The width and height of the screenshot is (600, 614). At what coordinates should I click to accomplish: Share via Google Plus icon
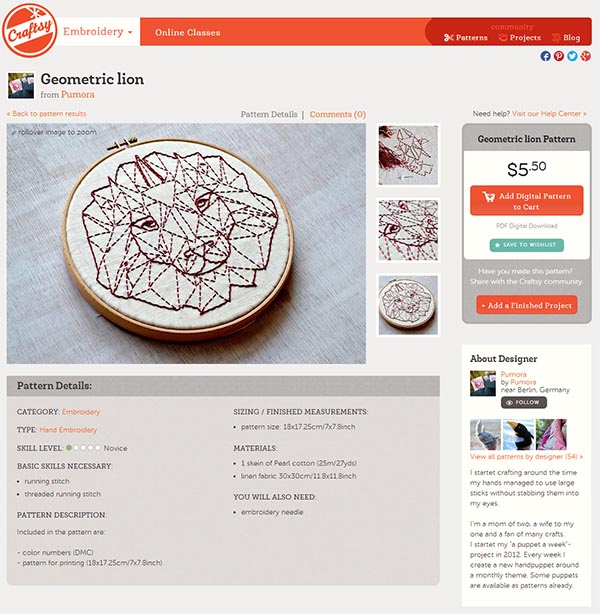tap(586, 56)
